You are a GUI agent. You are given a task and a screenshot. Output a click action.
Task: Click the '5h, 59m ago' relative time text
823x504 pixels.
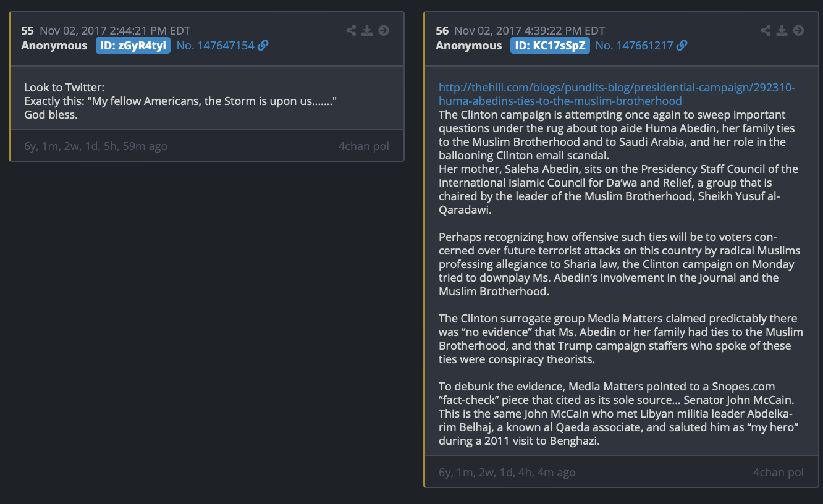pos(137,146)
